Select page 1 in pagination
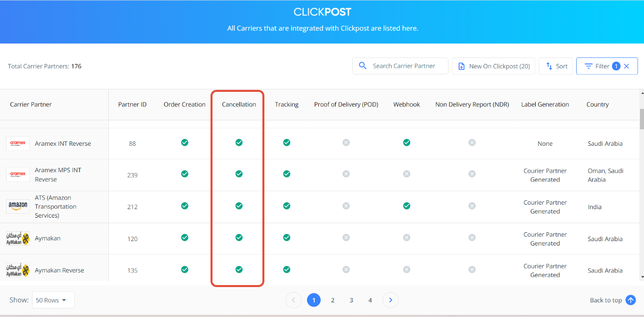644x317 pixels. (x=314, y=300)
